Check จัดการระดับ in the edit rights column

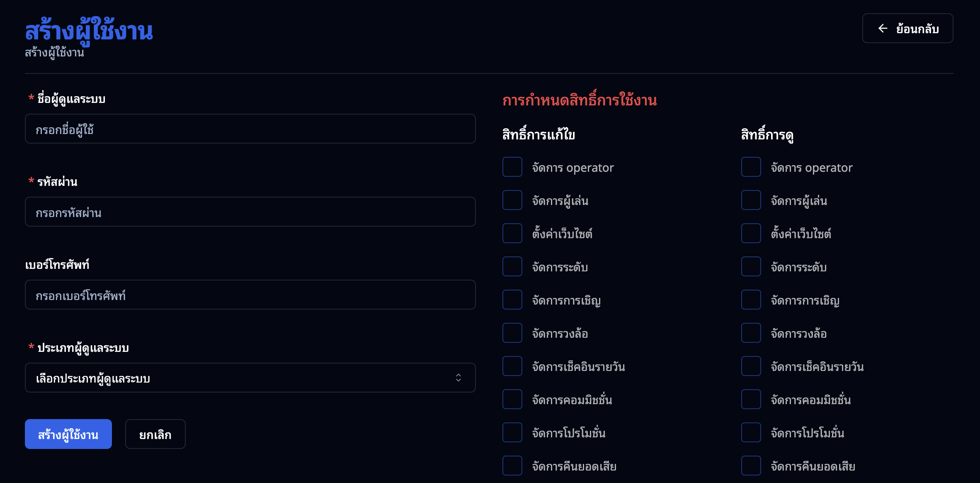point(512,266)
